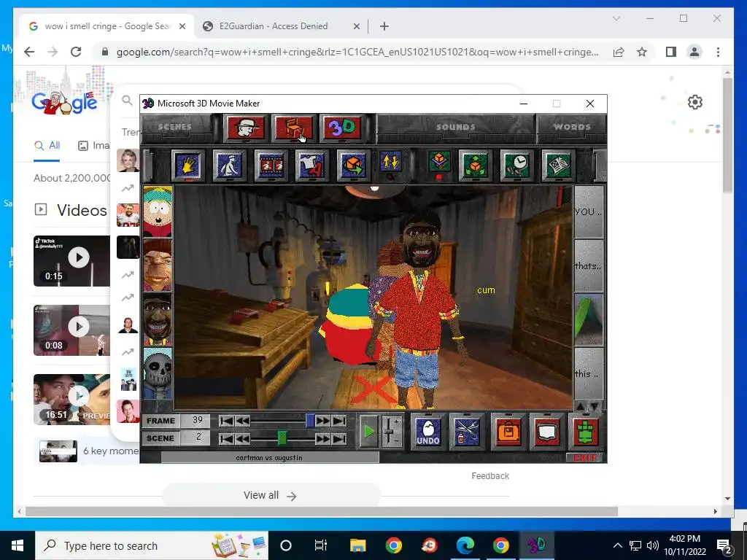Open the Words tab in 3D Movie Maker
The height and width of the screenshot is (560, 747).
tap(572, 127)
